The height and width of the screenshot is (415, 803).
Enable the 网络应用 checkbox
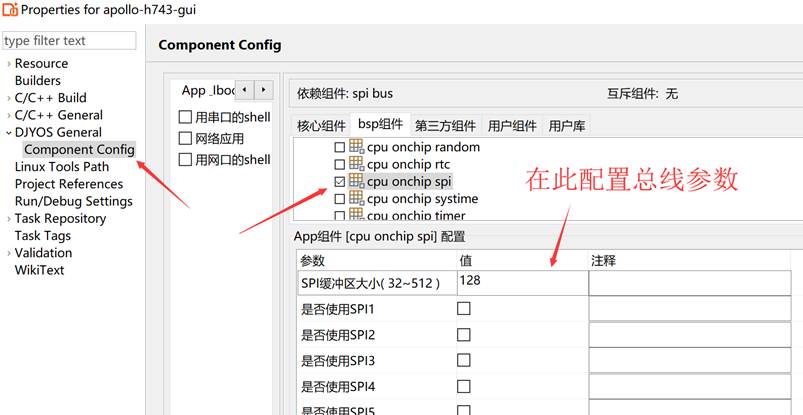click(185, 139)
